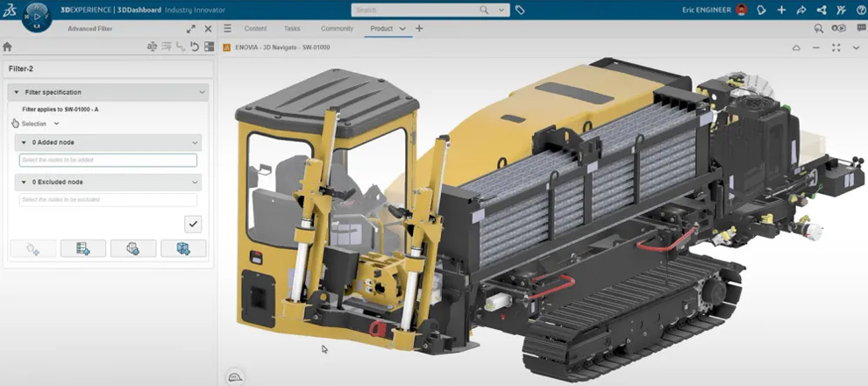Add a new dashboard tab
The image size is (868, 386).
click(419, 28)
